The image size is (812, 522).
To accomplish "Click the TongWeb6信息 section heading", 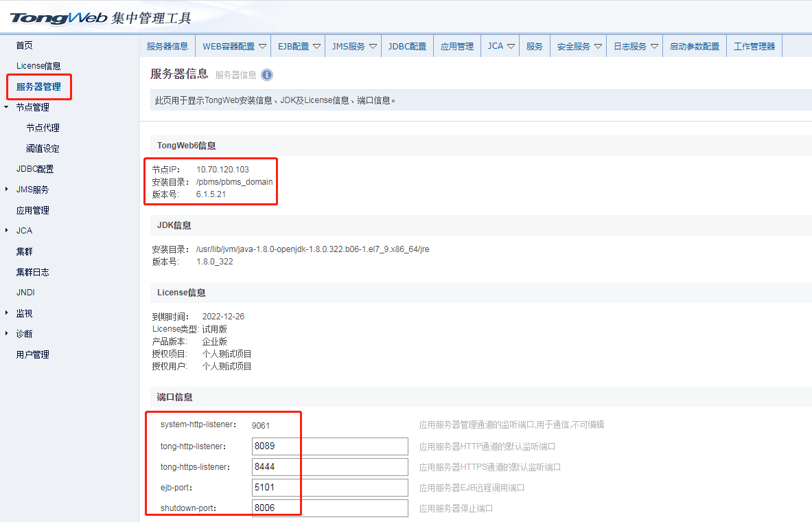I will click(187, 146).
